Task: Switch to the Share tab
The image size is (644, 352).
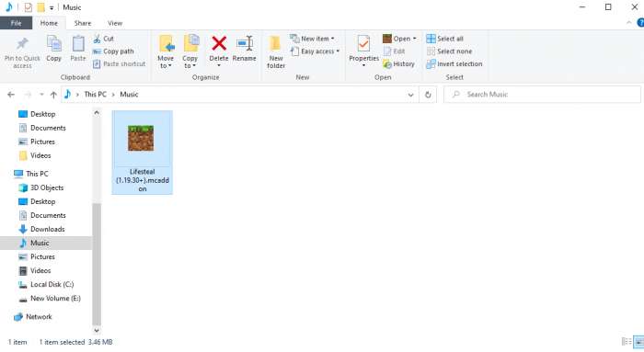Action: pos(83,23)
